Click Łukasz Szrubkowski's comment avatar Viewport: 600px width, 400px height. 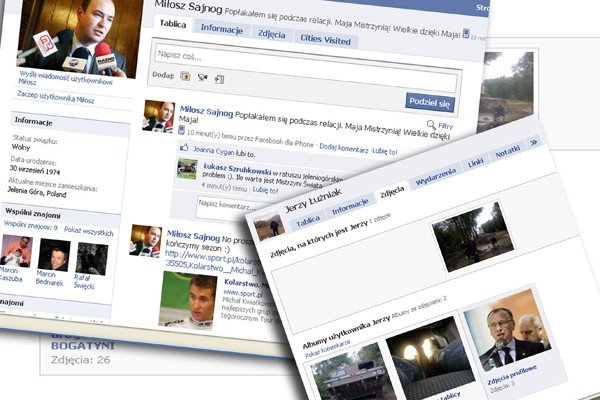[x=187, y=168]
